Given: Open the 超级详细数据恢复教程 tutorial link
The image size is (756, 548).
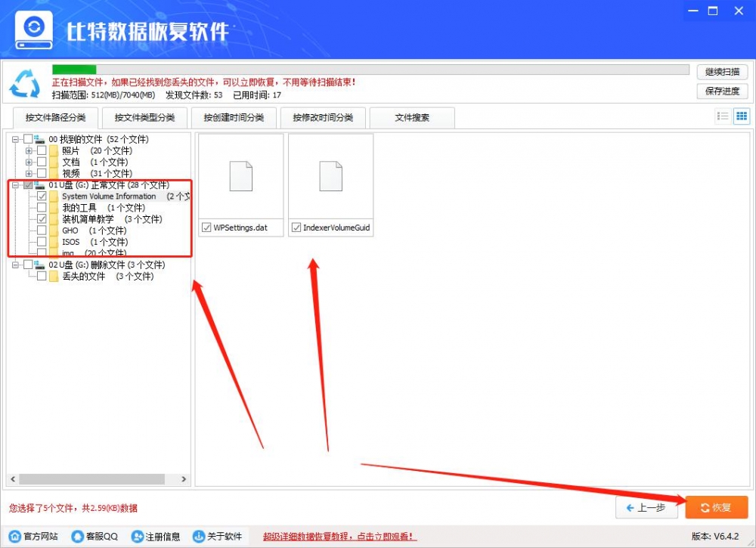Looking at the screenshot, I should 339,536.
